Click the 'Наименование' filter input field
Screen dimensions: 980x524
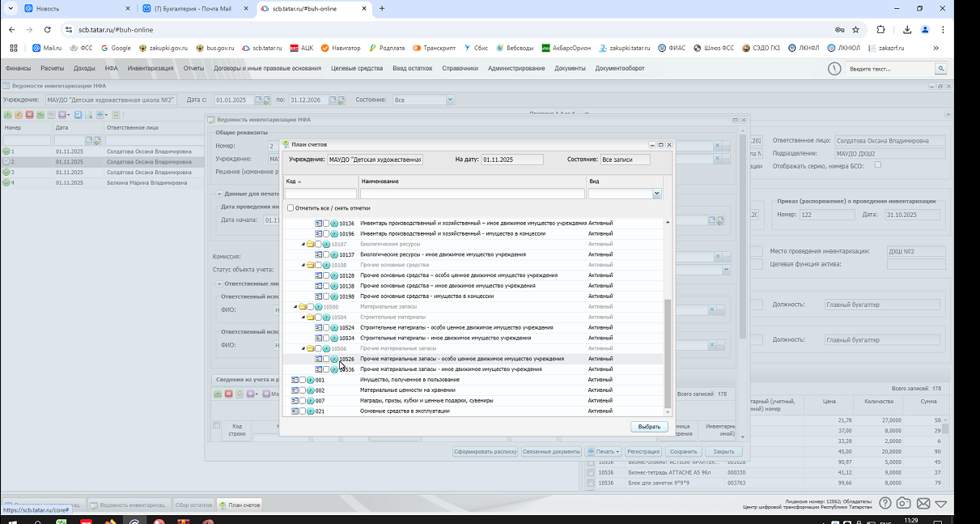click(x=472, y=194)
